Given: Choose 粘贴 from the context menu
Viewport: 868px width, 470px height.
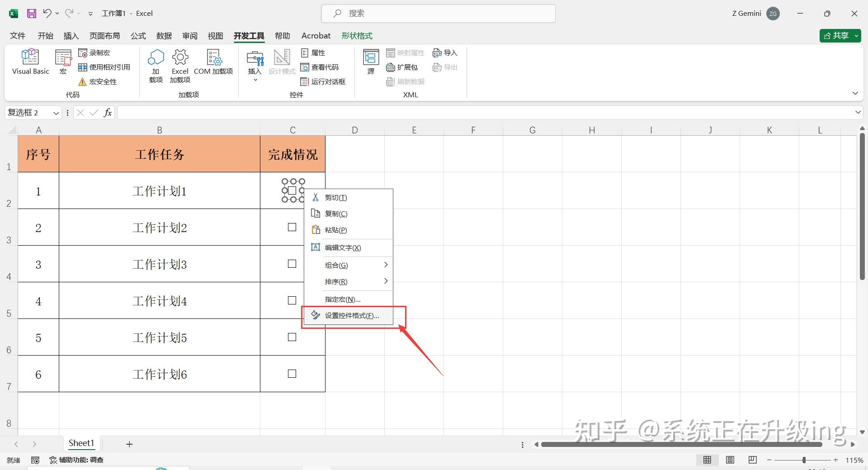Looking at the screenshot, I should pos(348,230).
